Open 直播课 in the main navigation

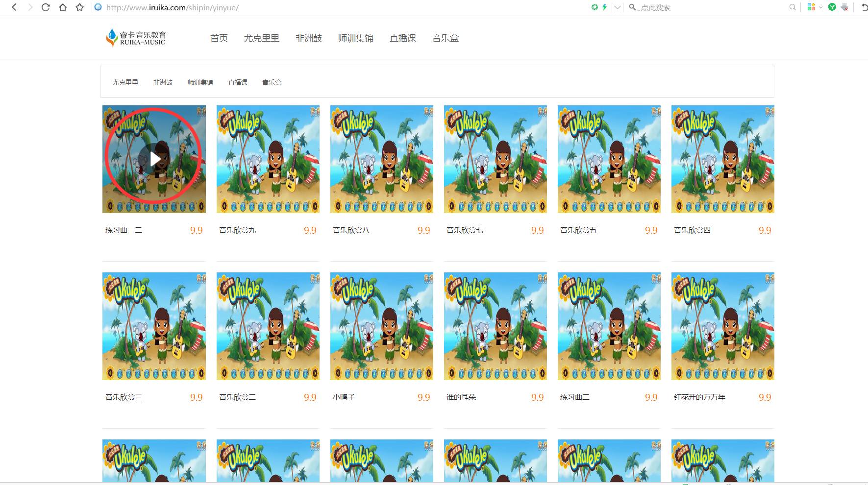(403, 38)
